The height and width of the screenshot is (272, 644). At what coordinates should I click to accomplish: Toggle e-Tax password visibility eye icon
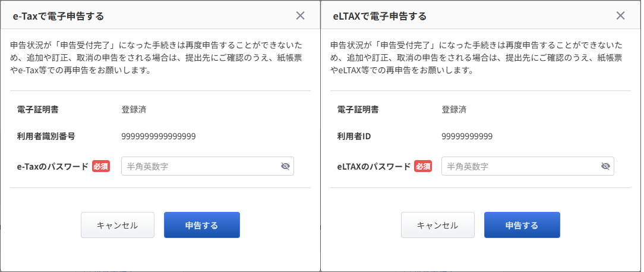click(x=285, y=166)
